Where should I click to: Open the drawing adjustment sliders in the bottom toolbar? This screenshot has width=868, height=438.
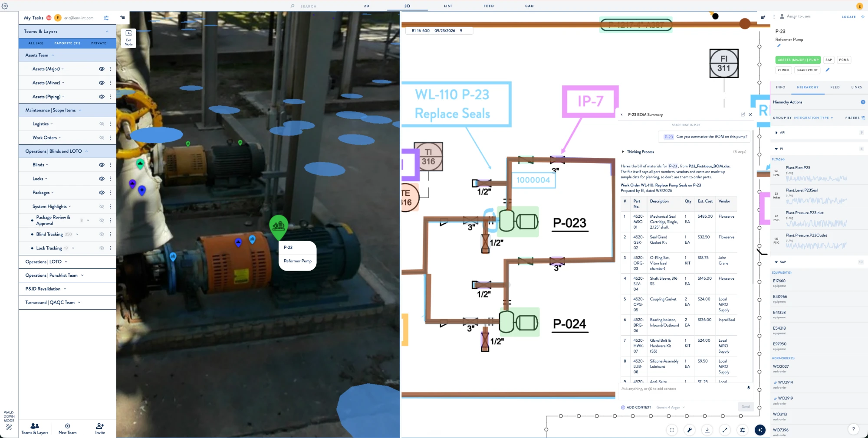(743, 430)
